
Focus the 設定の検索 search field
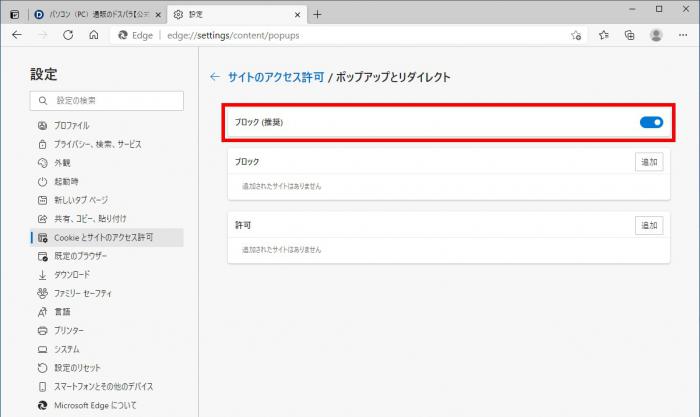[x=107, y=101]
